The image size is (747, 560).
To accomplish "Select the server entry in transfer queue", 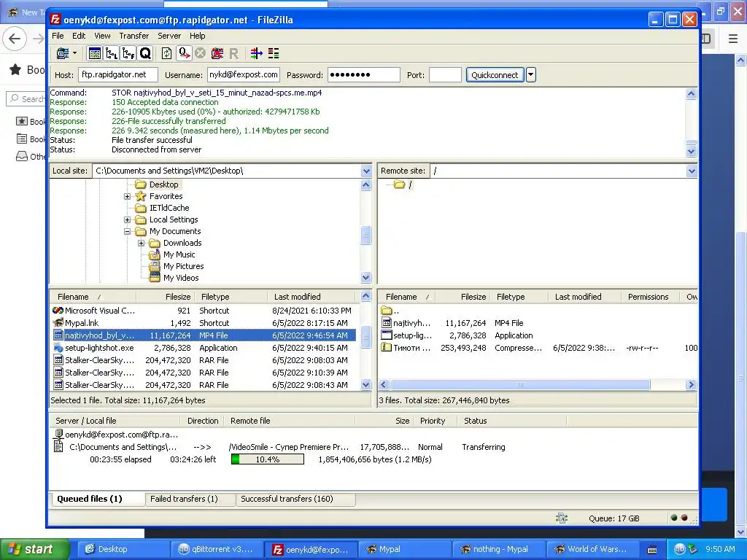I will click(x=116, y=435).
